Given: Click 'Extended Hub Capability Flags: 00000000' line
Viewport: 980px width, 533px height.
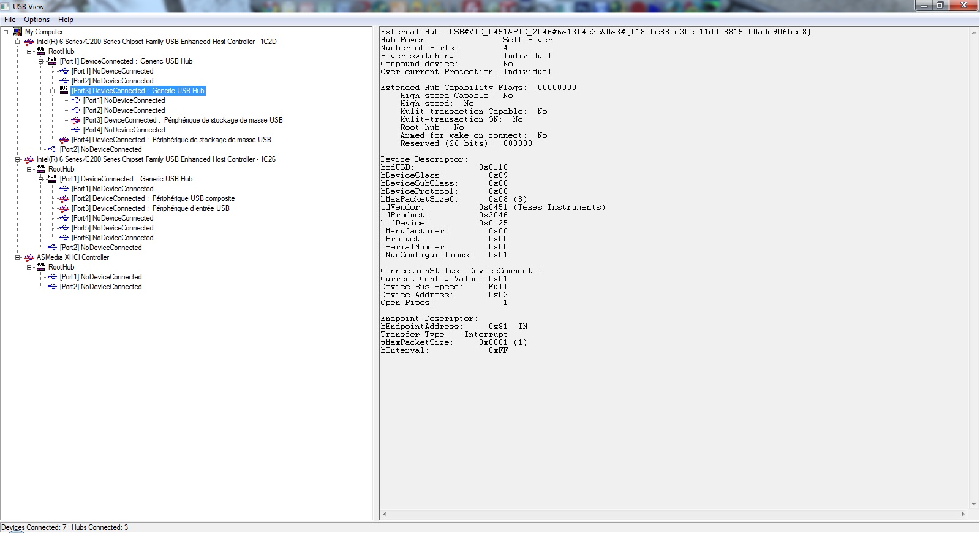Looking at the screenshot, I should pyautogui.click(x=478, y=88).
